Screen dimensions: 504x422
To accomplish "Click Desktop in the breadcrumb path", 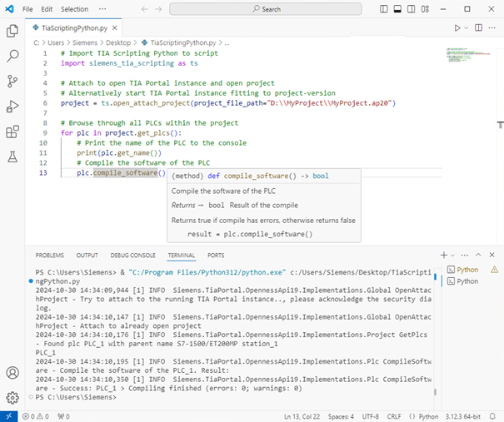I will [118, 42].
